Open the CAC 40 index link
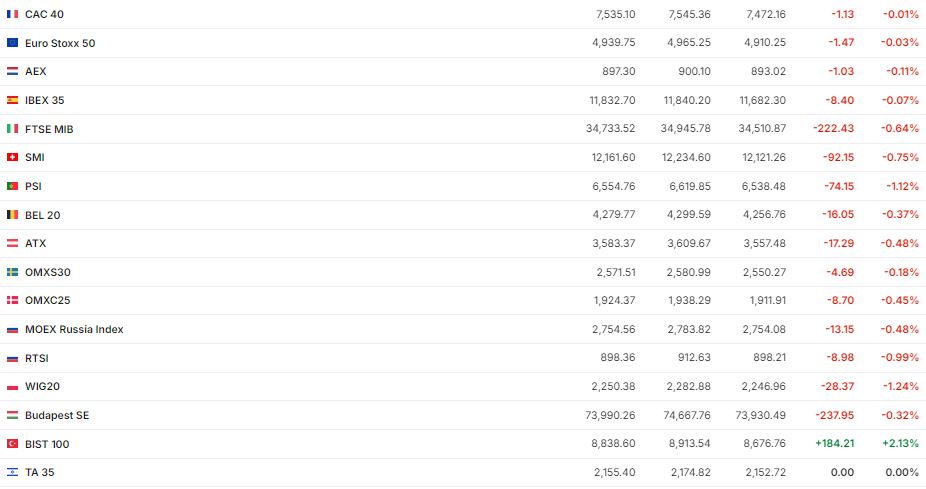Screen dimensions: 926x489 [45, 14]
